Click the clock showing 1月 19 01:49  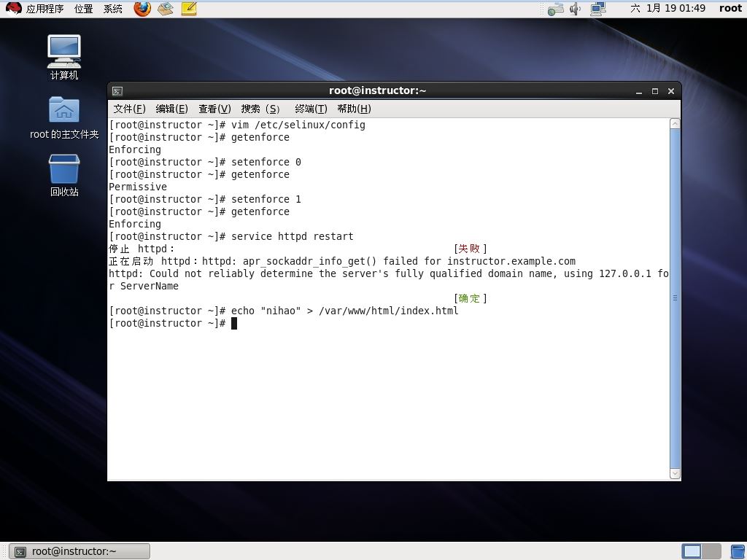point(668,9)
